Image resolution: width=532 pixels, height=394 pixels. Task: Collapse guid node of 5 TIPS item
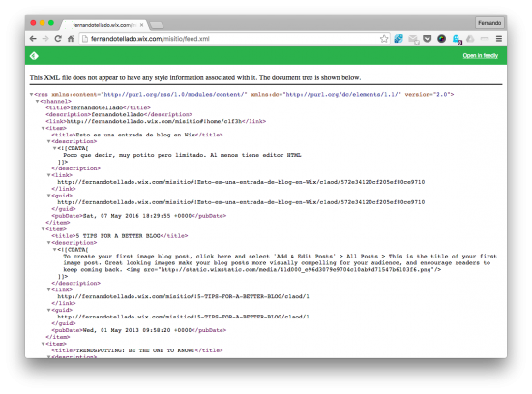pyautogui.click(x=49, y=310)
